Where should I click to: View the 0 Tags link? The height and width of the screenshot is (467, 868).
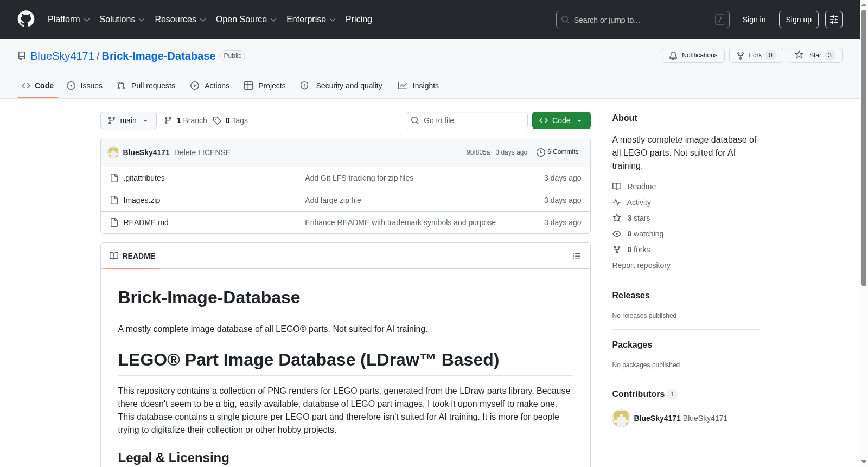click(x=231, y=120)
